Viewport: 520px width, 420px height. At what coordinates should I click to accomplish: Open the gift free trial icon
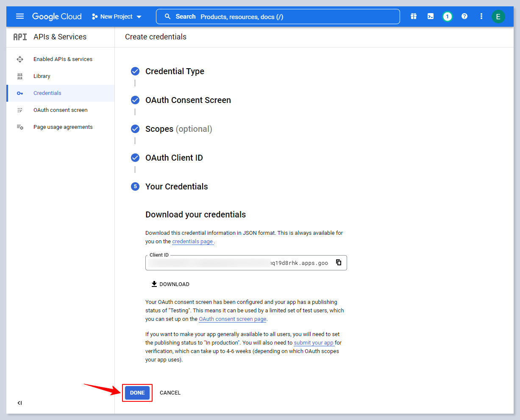tap(414, 17)
